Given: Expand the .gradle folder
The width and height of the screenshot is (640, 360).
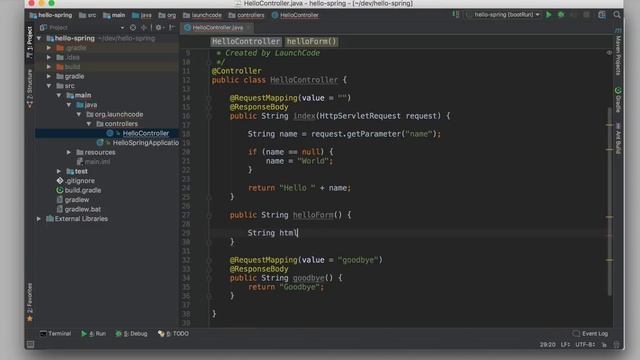Looking at the screenshot, I should click(49, 48).
